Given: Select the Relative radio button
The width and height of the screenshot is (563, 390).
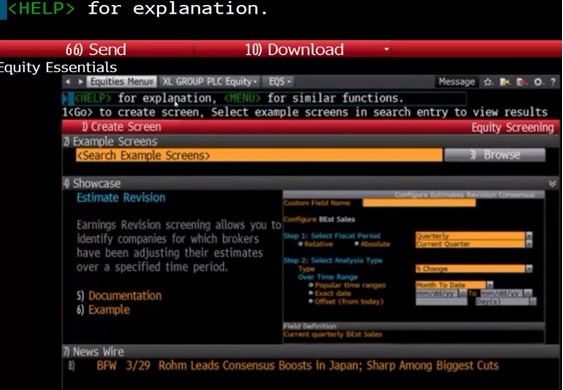Looking at the screenshot, I should (300, 244).
